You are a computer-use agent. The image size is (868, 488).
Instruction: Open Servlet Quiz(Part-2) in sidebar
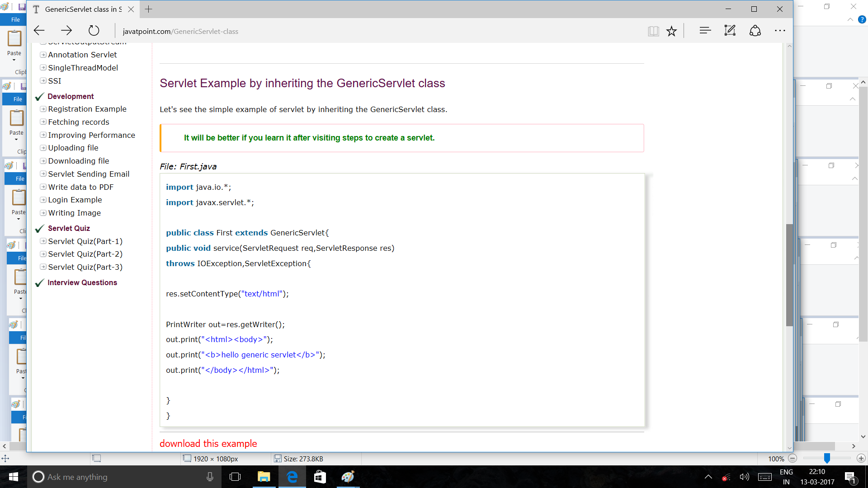tap(85, 254)
